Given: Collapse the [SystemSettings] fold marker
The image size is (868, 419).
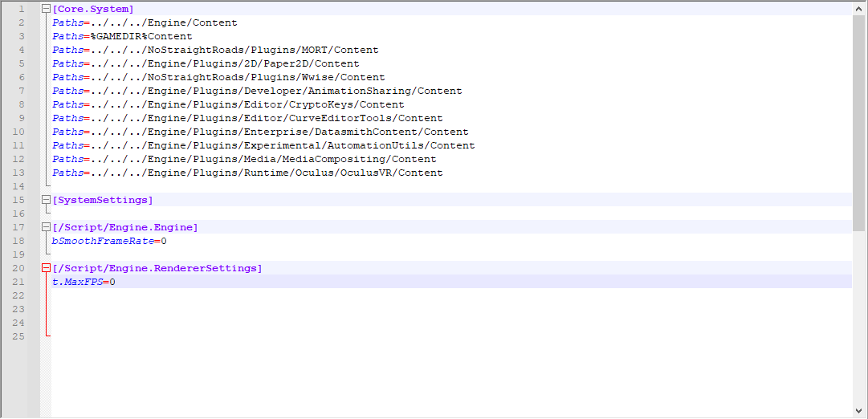Looking at the screenshot, I should (46, 200).
